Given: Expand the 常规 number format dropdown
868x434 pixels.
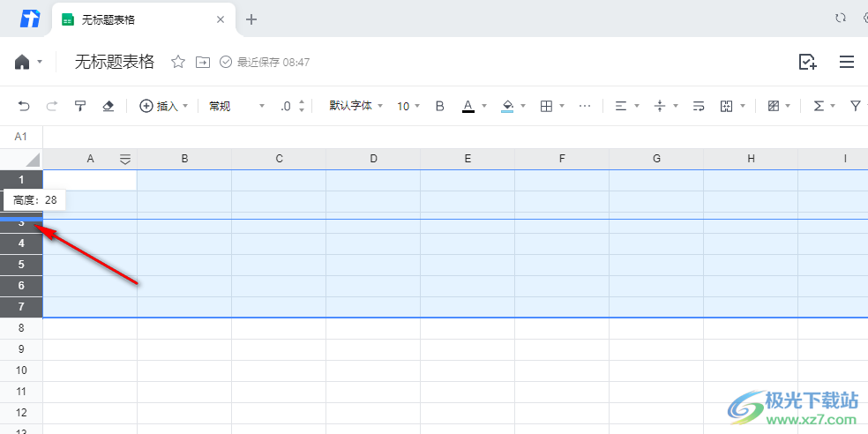Looking at the screenshot, I should [x=236, y=106].
